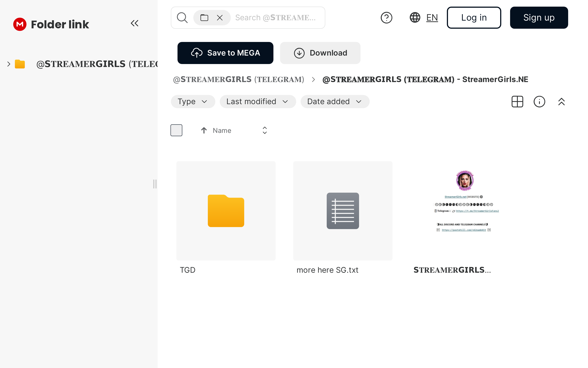Click the current folder breadcrumb StreamerGirls.NE
The image size is (588, 368).
point(425,79)
